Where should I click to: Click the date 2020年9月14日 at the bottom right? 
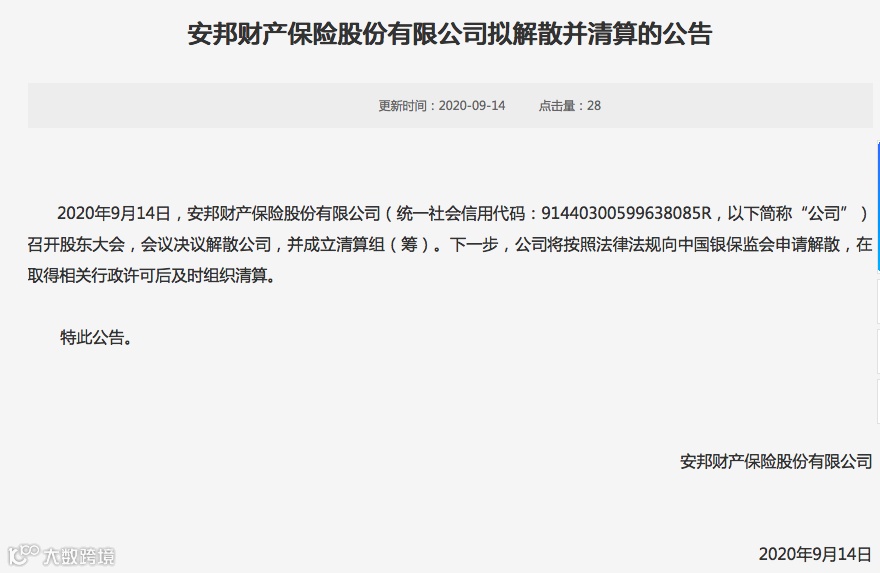815,554
